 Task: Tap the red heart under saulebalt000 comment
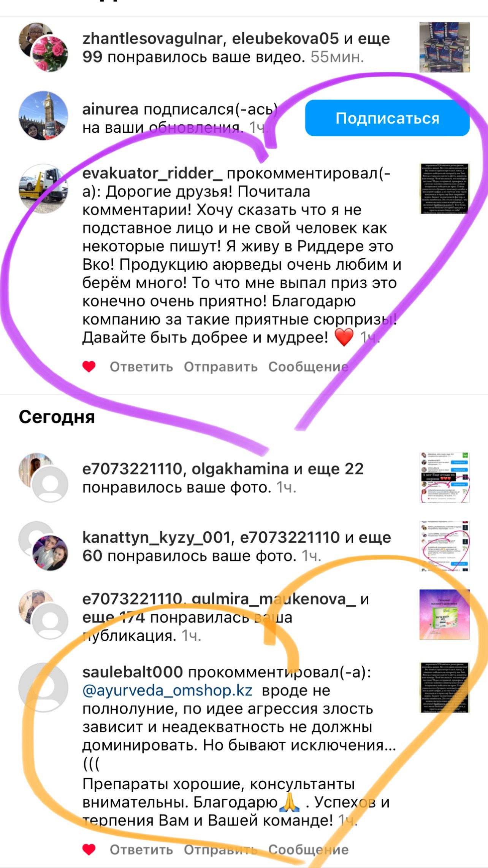89,849
